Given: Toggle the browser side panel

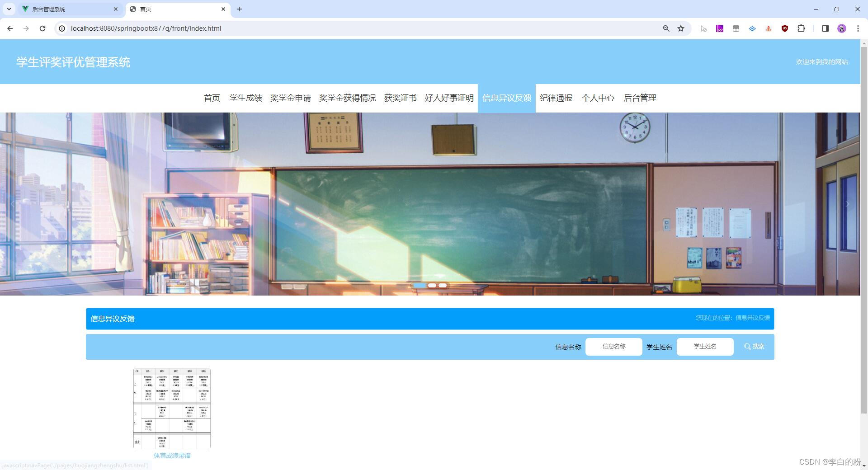Looking at the screenshot, I should pyautogui.click(x=825, y=28).
